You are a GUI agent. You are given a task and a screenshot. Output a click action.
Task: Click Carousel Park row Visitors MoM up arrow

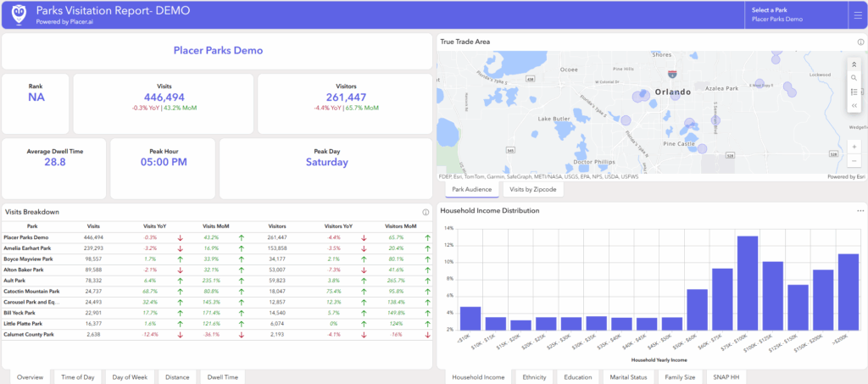coord(427,302)
